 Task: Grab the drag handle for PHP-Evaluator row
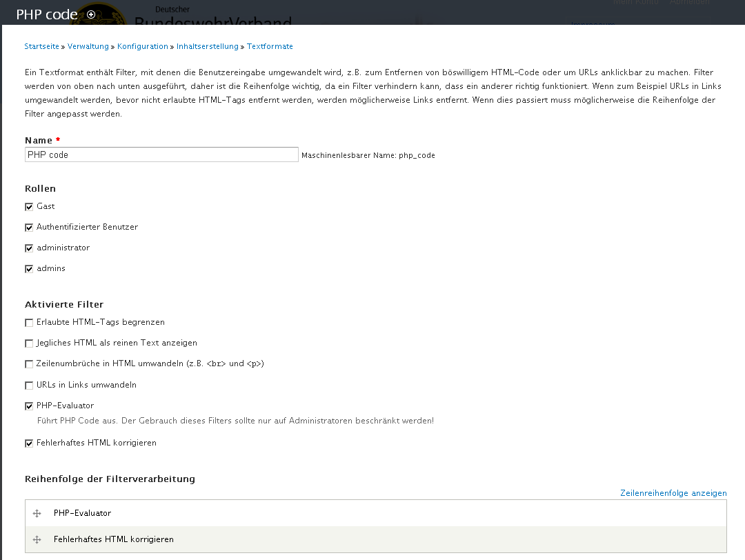tap(37, 513)
